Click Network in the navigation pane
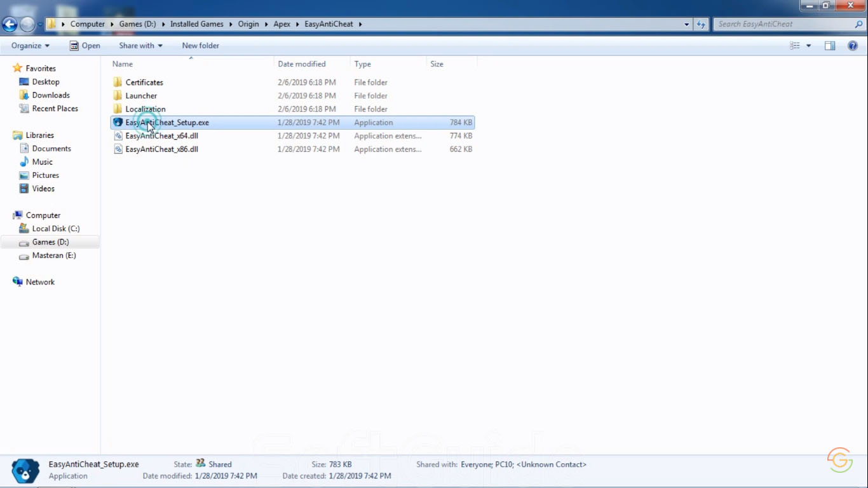The height and width of the screenshot is (488, 868). (x=40, y=282)
